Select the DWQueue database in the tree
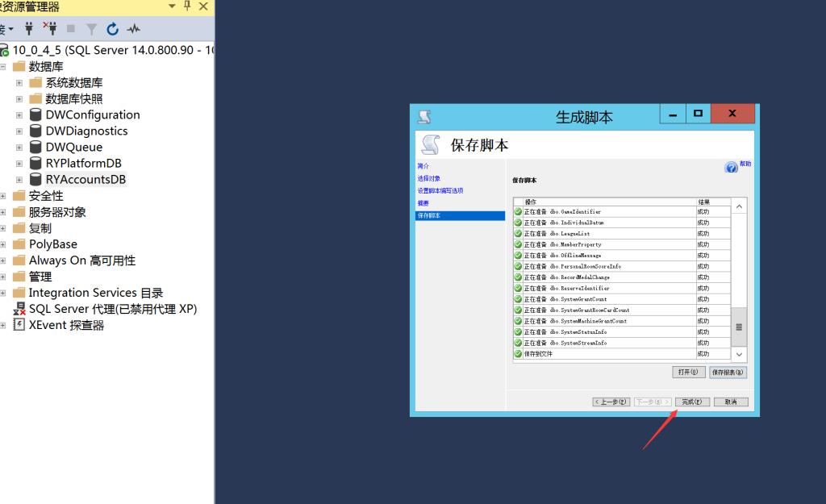 (x=35, y=147)
